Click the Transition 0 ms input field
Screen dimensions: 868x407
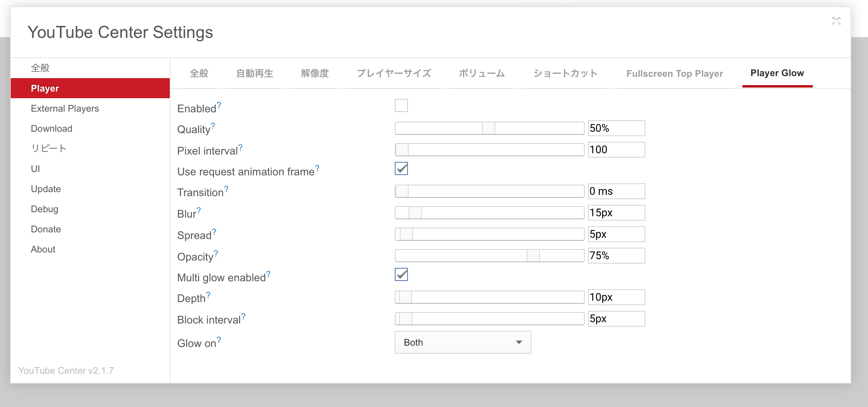click(x=616, y=191)
